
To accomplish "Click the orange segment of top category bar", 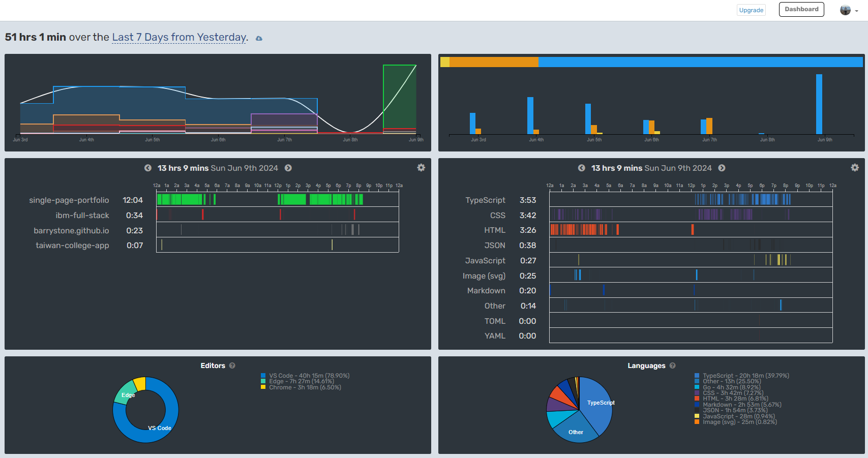I will (494, 62).
